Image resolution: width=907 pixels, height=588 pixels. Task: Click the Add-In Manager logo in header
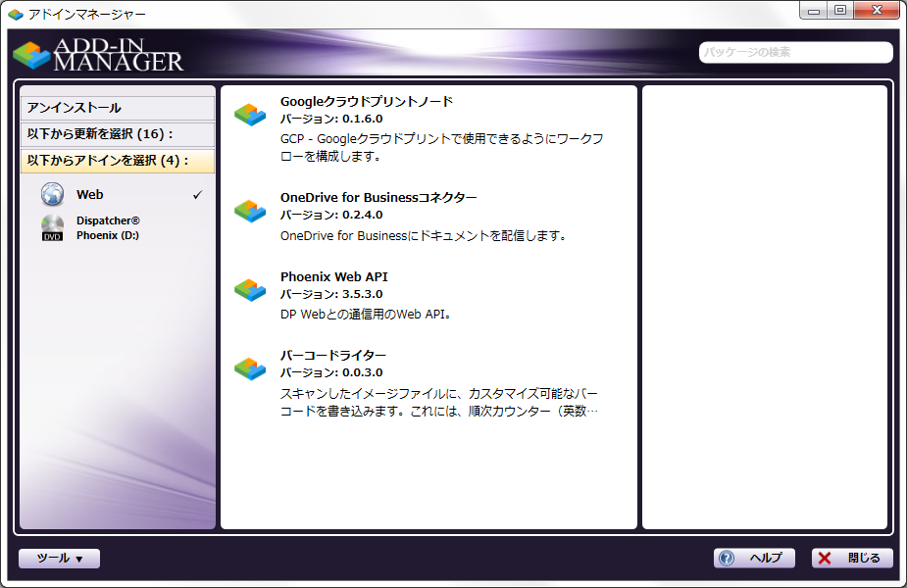point(98,55)
